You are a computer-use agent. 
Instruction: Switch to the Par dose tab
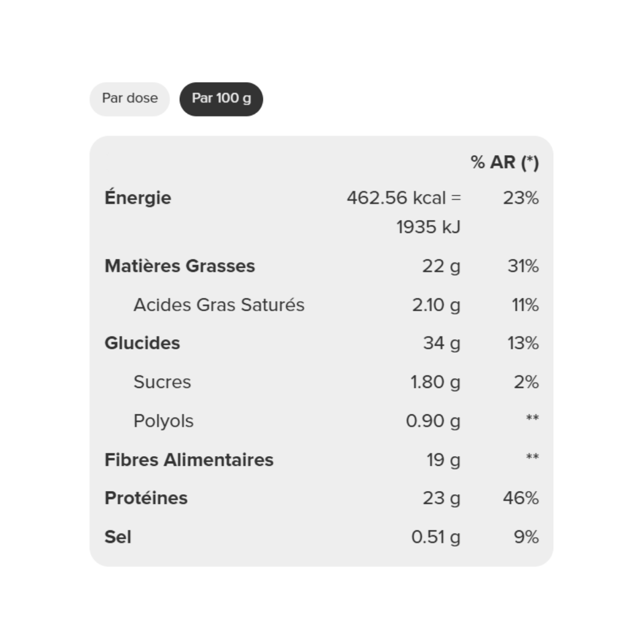point(129,99)
